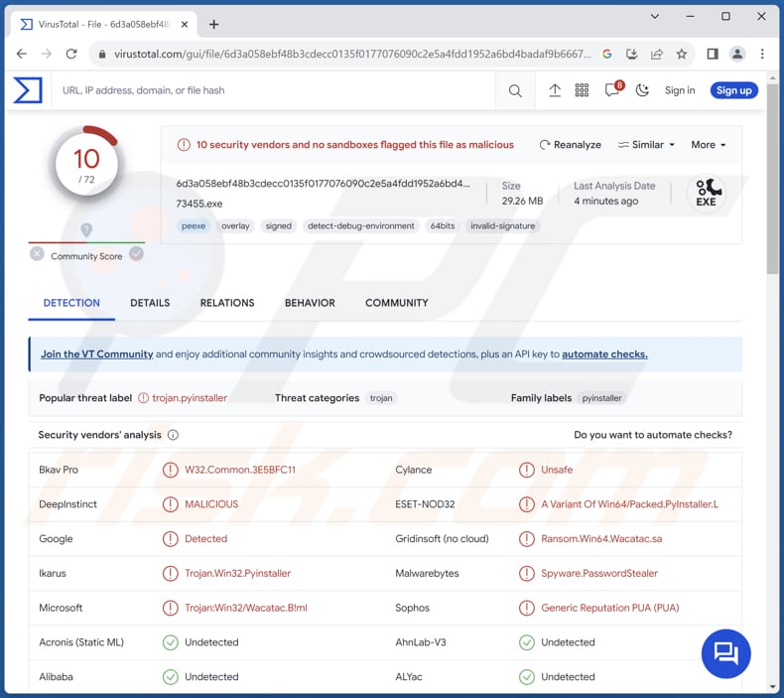This screenshot has width=784, height=698.
Task: Click the page vertical scrollbar thumb
Action: pyautogui.click(x=773, y=179)
